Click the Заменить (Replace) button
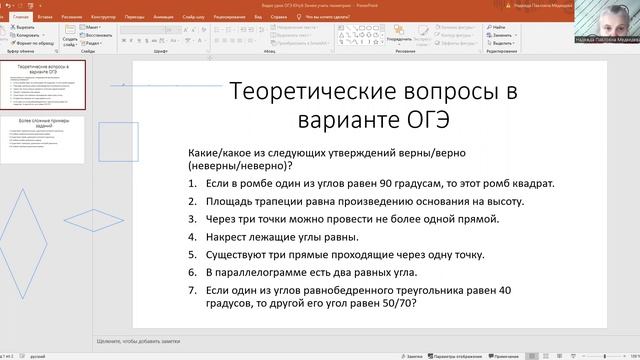 (499, 35)
